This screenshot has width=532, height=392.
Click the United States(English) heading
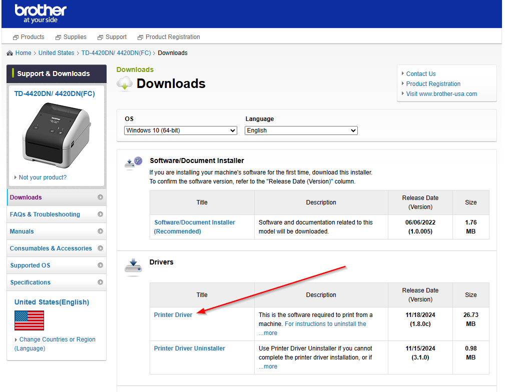[x=52, y=302]
